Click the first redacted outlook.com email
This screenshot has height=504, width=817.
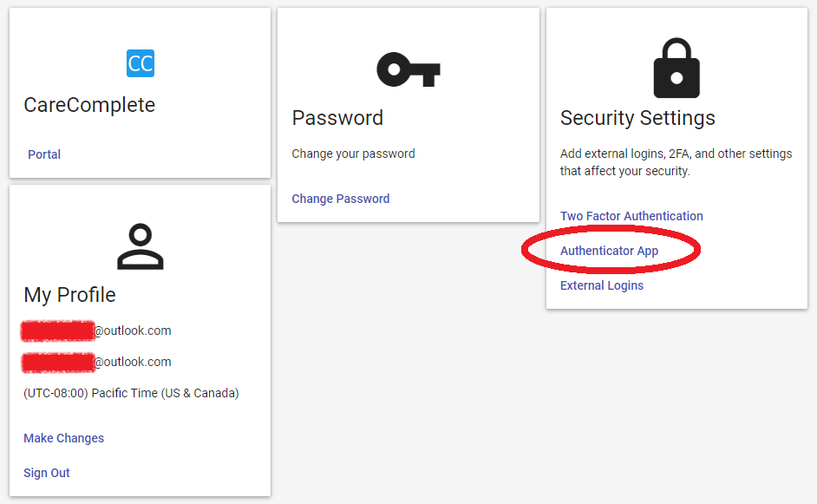95,331
